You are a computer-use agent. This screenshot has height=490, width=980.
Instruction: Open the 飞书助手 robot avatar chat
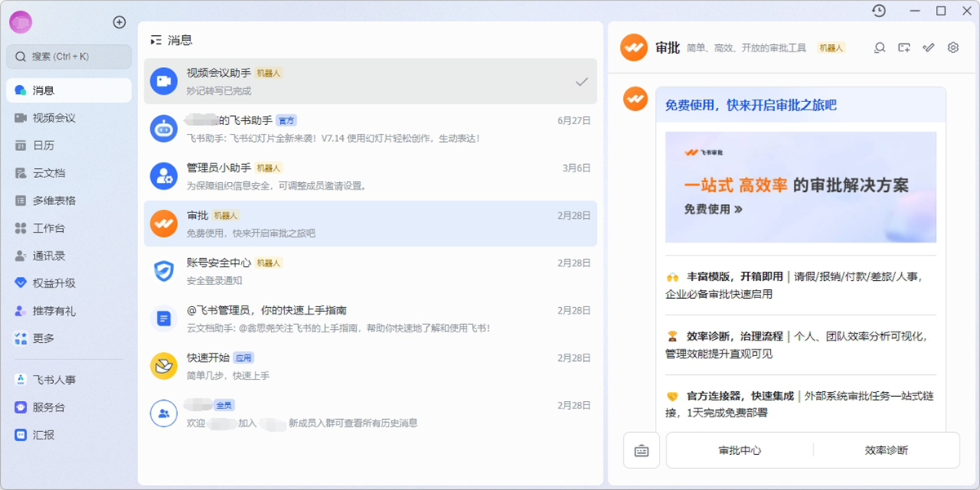tap(164, 128)
